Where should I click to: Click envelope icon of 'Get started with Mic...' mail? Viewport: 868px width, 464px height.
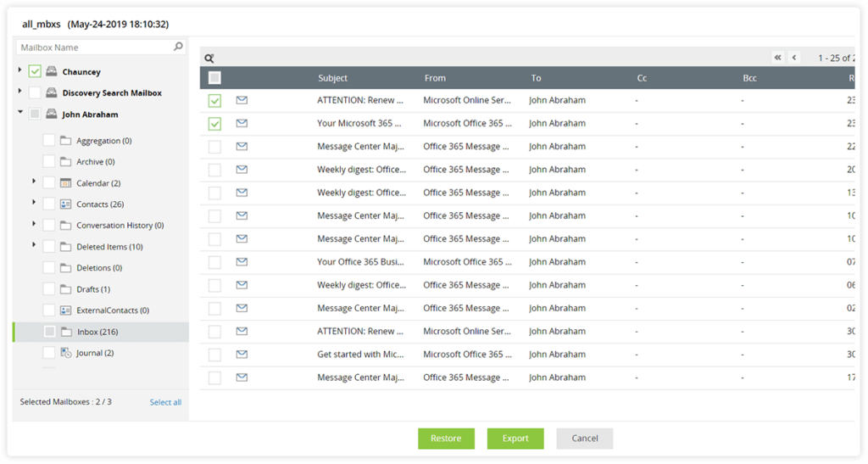pos(242,355)
